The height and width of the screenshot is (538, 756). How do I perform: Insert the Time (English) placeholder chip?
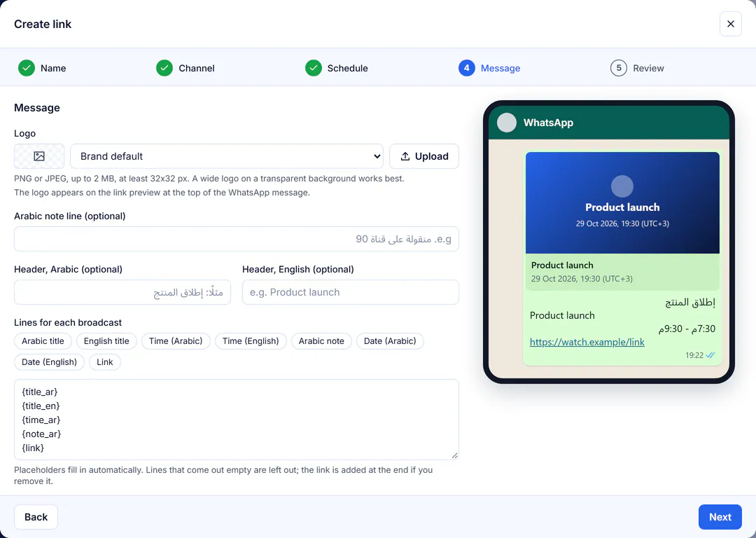coord(251,341)
